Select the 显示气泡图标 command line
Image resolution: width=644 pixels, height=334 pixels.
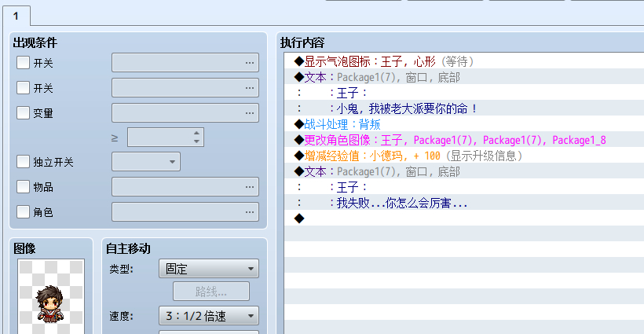pos(464,61)
